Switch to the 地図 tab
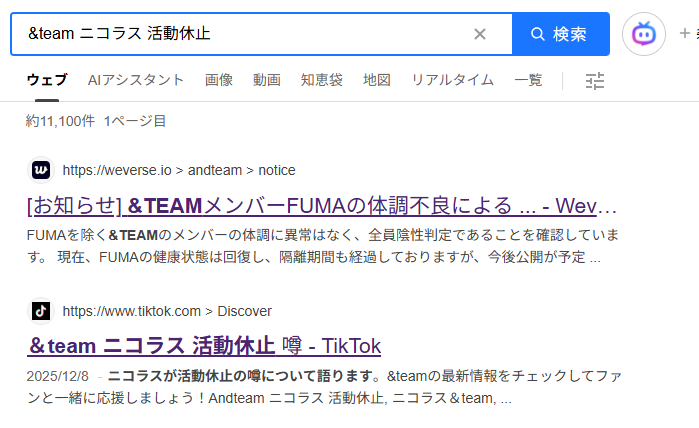699x428 pixels. [377, 80]
